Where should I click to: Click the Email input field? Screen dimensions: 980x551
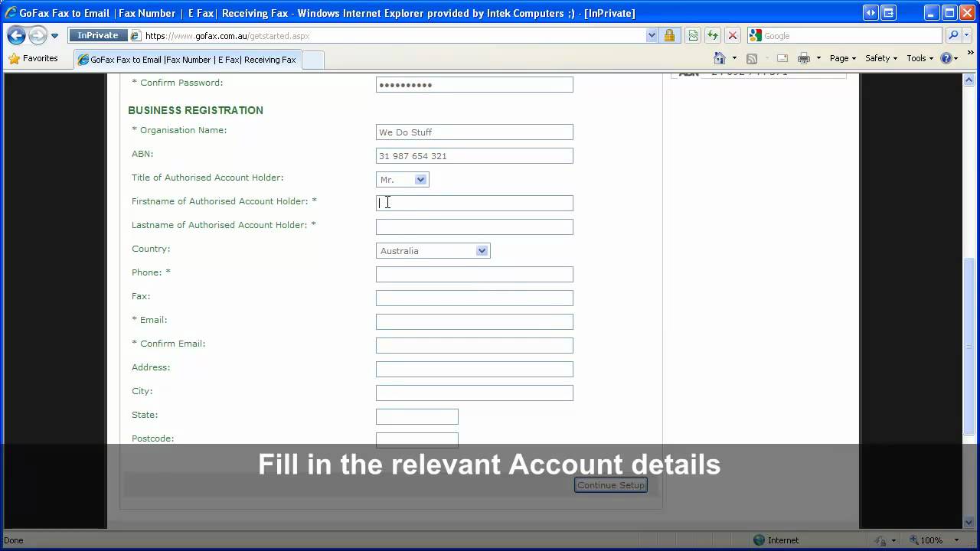tap(475, 321)
